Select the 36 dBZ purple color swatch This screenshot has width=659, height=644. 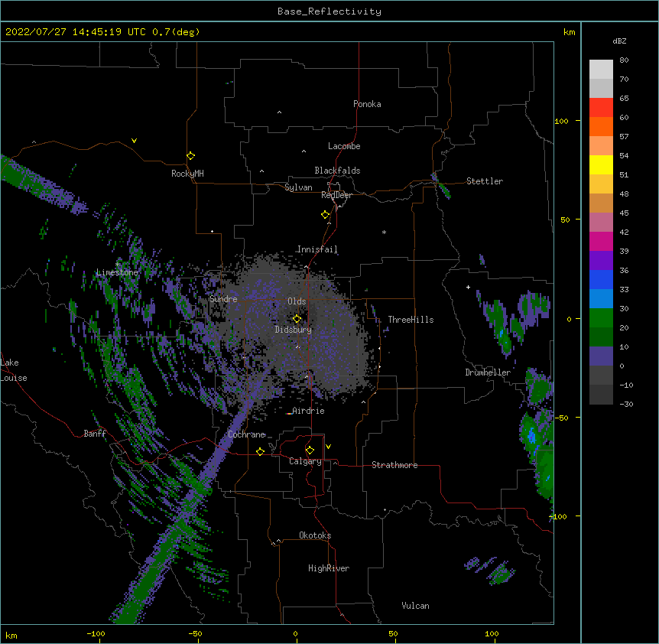click(x=601, y=260)
